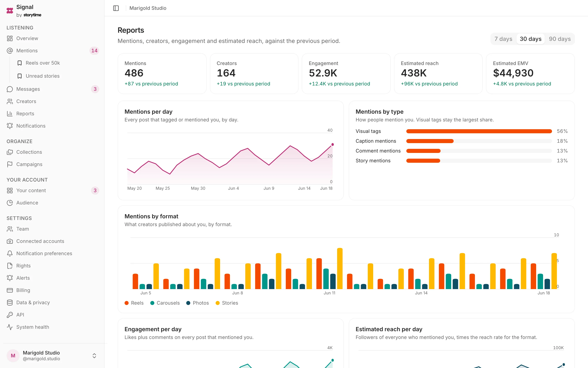Click 'Engagement per day' heading
Image resolution: width=588 pixels, height=368 pixels.
(x=153, y=329)
